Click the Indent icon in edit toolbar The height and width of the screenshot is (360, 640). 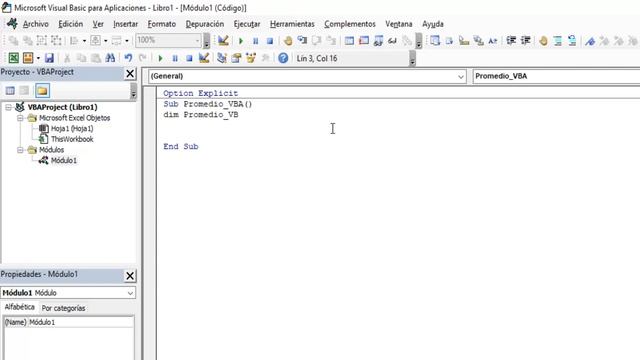tap(511, 40)
